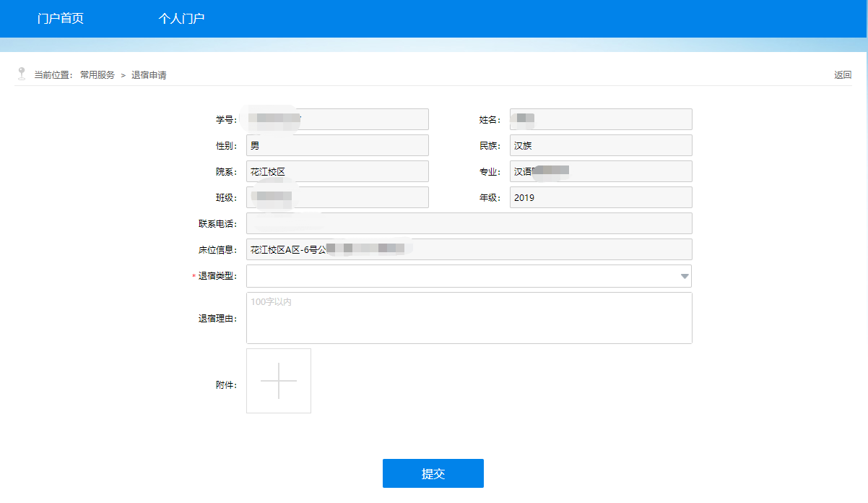Screen dimensions: 868x503
Task: Click the 返回 link at top right
Action: click(x=842, y=75)
